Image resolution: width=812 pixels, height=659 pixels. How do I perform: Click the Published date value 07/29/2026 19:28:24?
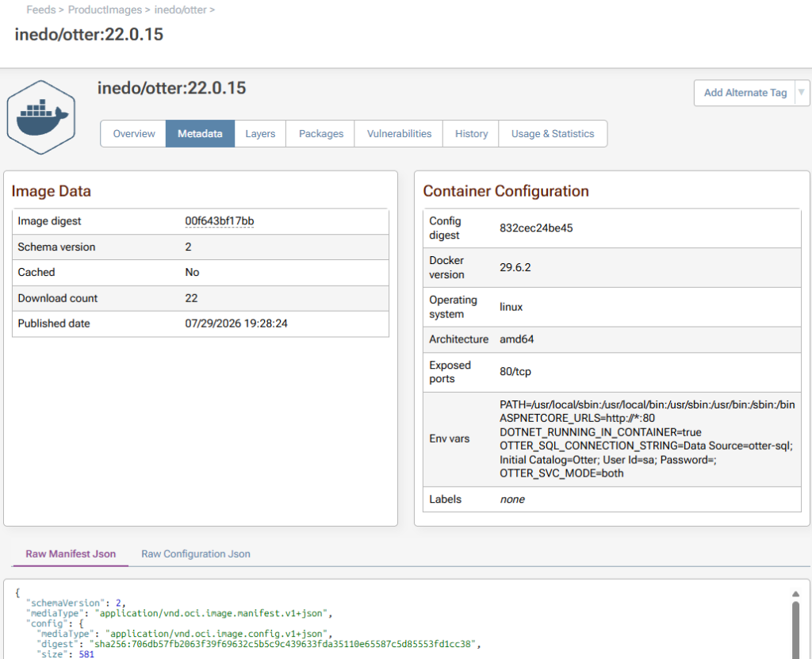coord(236,324)
